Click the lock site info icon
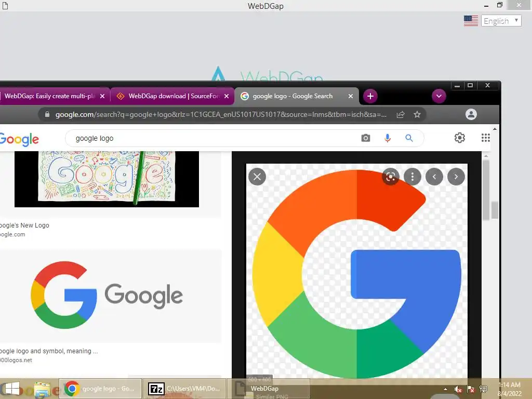 tap(47, 114)
